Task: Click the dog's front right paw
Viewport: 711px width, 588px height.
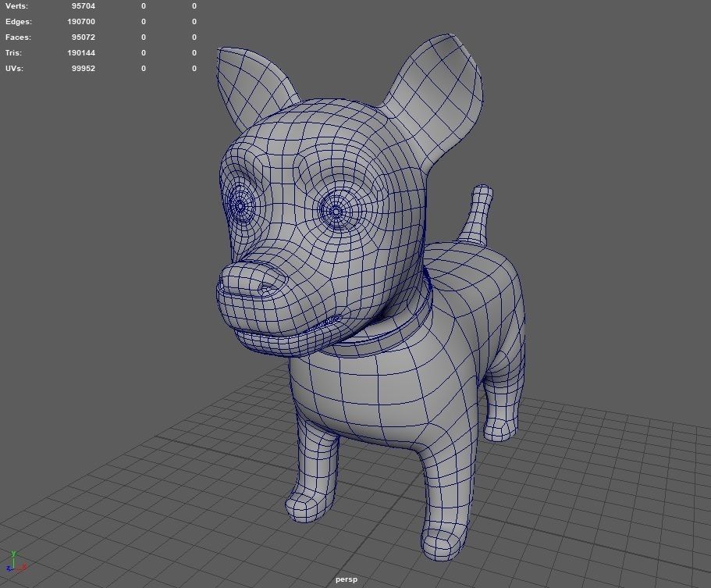Action: pos(310,504)
